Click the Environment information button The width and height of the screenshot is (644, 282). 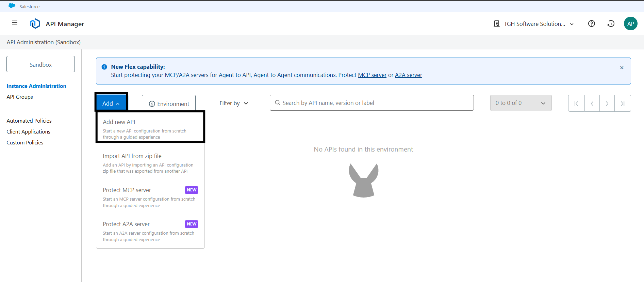[169, 104]
